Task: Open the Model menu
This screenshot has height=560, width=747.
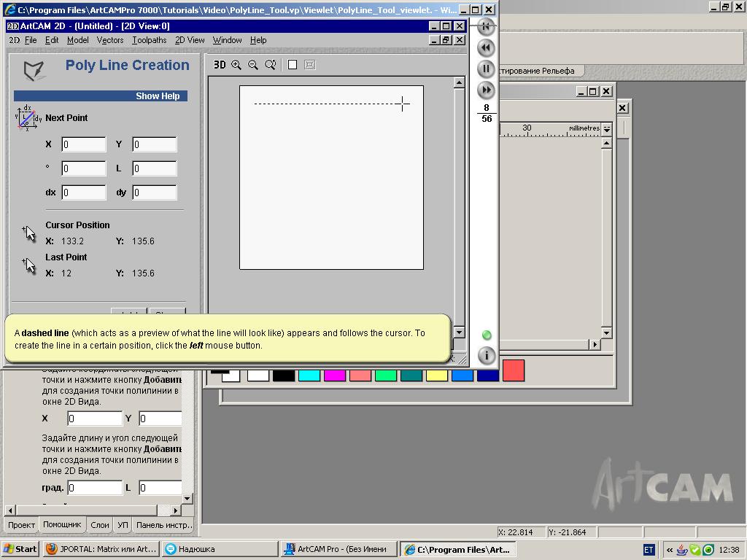Action: (x=77, y=40)
